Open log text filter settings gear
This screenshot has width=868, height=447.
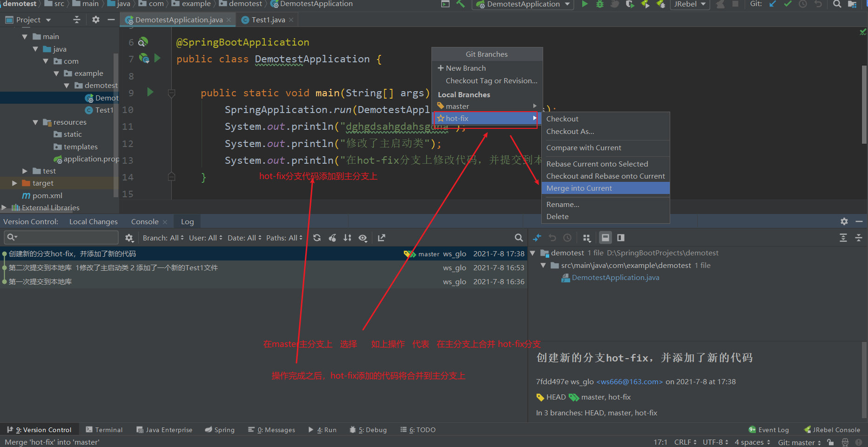[x=129, y=238]
